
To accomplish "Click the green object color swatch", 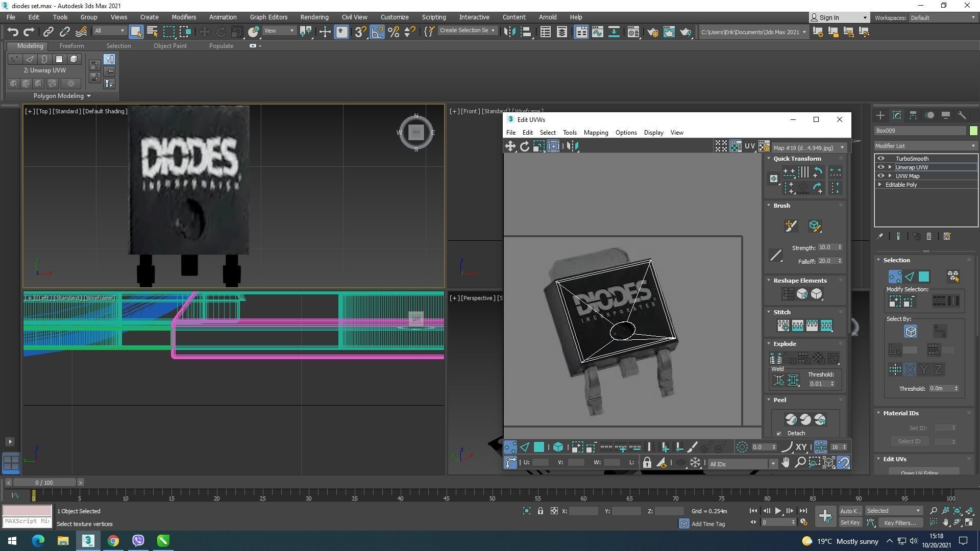I will pos(973,131).
